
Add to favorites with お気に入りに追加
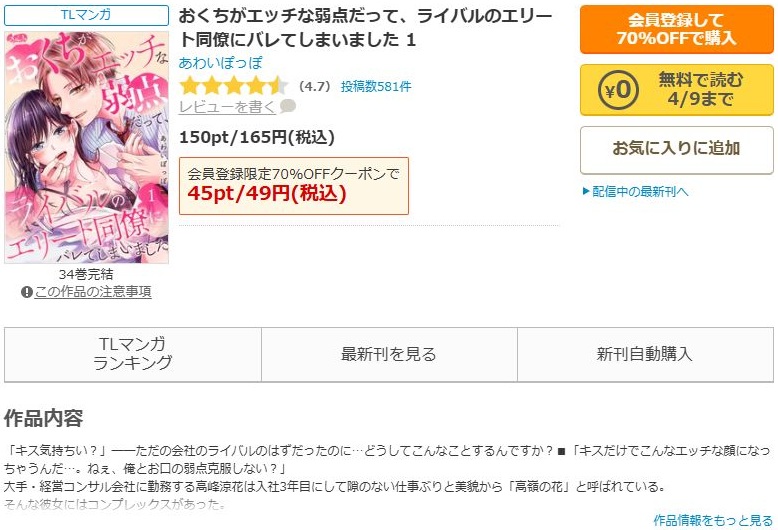coord(676,149)
